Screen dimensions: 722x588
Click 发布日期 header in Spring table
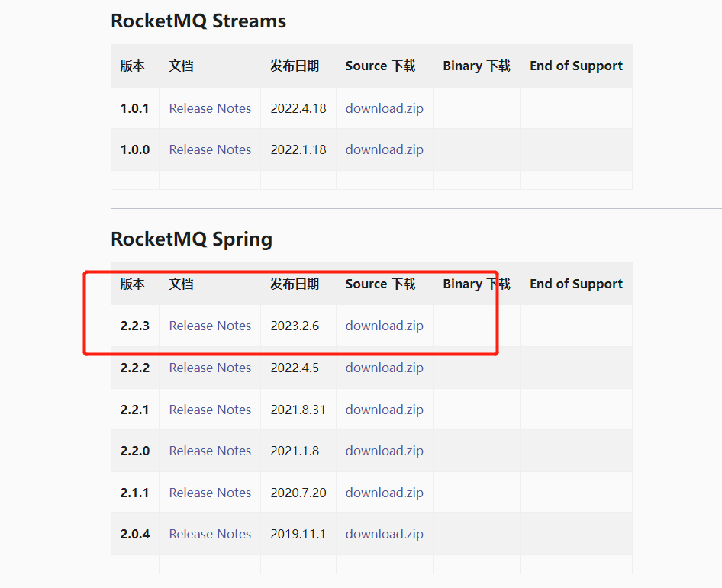point(295,284)
